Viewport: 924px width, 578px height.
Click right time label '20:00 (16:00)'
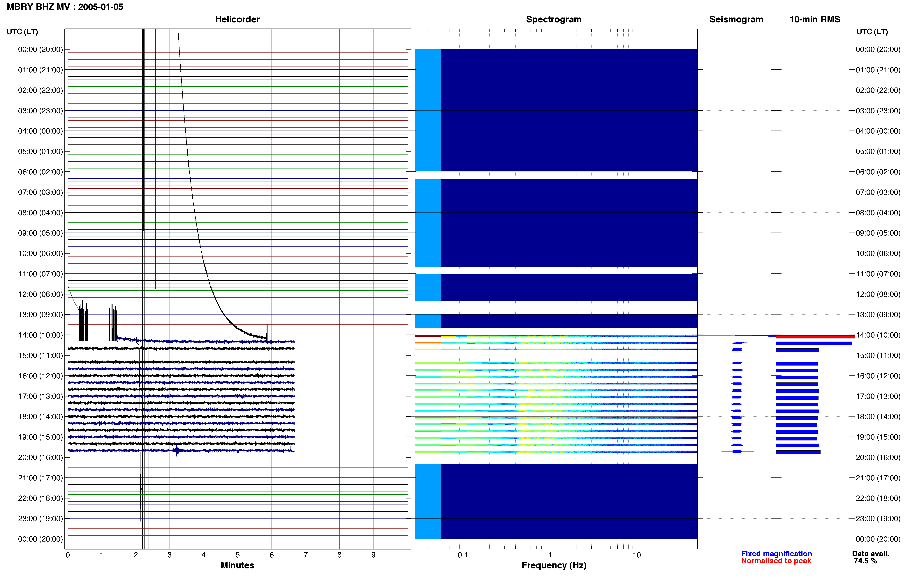tap(878, 458)
